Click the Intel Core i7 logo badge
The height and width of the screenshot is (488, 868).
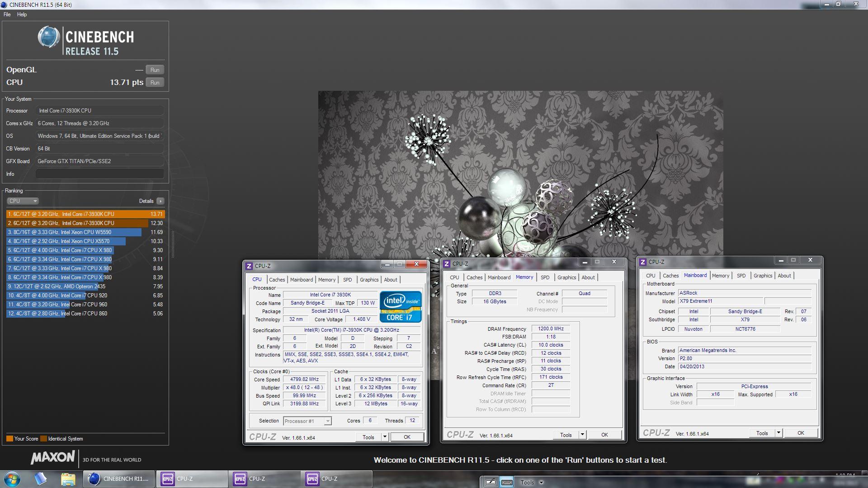coord(401,307)
